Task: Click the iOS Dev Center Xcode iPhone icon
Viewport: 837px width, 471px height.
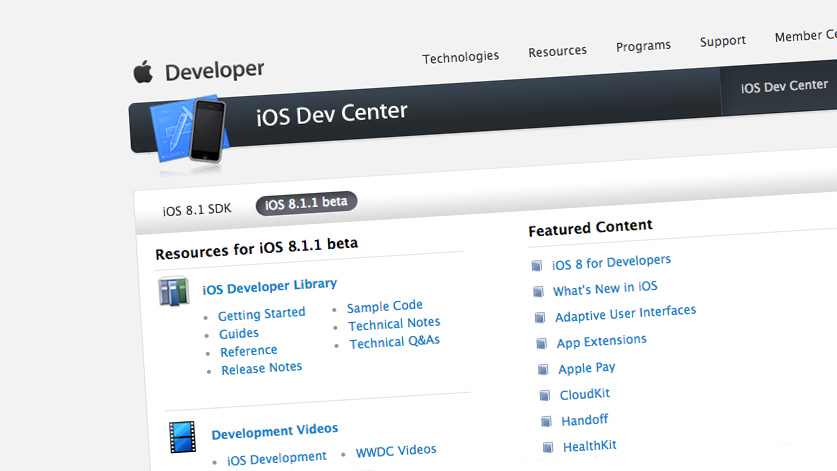Action: [188, 129]
